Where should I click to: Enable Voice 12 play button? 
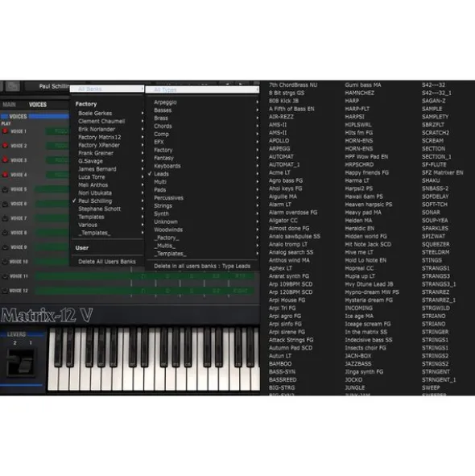[x=5, y=291]
